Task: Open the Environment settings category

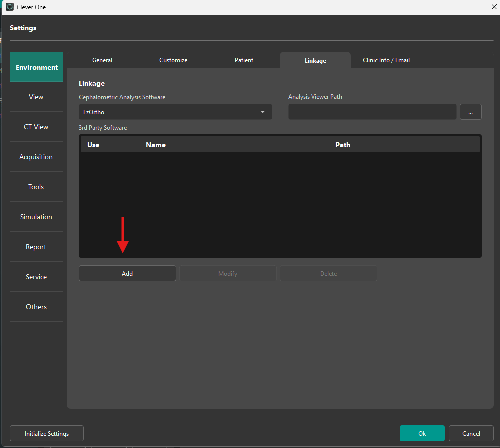Action: pos(36,67)
